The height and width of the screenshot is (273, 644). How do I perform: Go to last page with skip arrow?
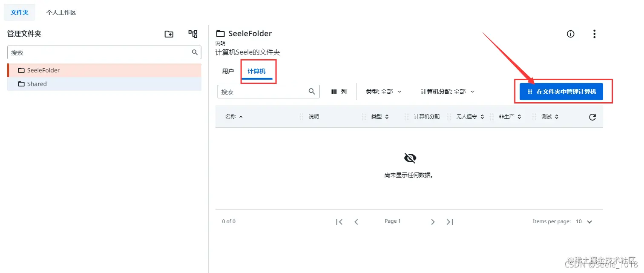(450, 221)
